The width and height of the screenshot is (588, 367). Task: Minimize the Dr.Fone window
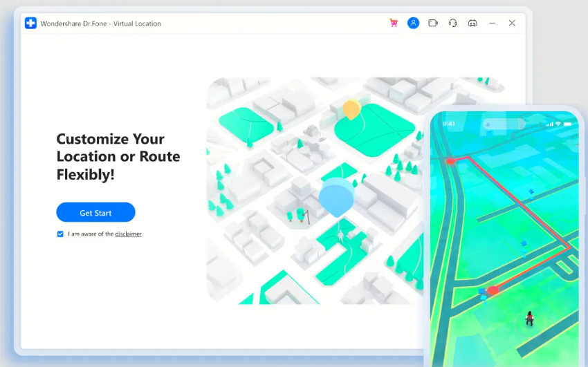coord(493,23)
